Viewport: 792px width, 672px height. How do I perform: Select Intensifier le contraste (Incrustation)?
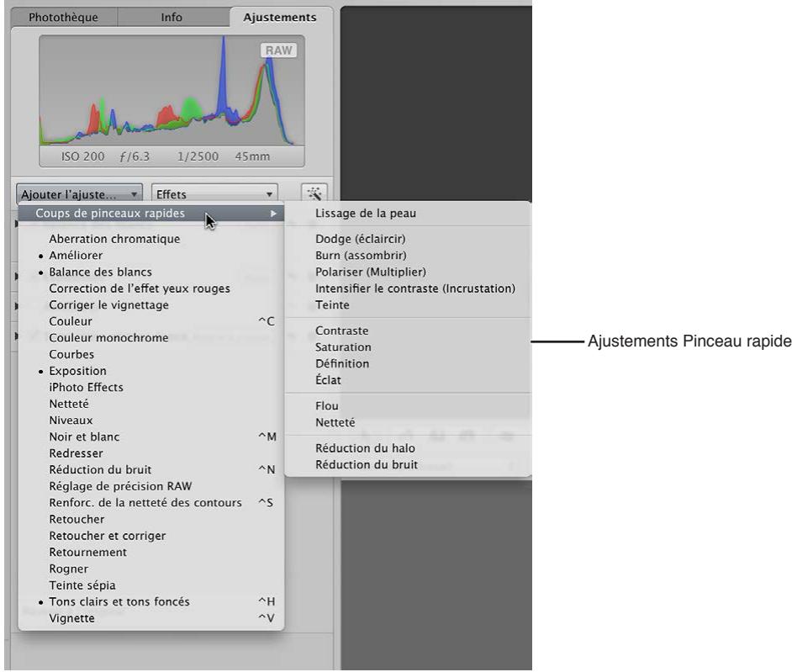pos(408,288)
